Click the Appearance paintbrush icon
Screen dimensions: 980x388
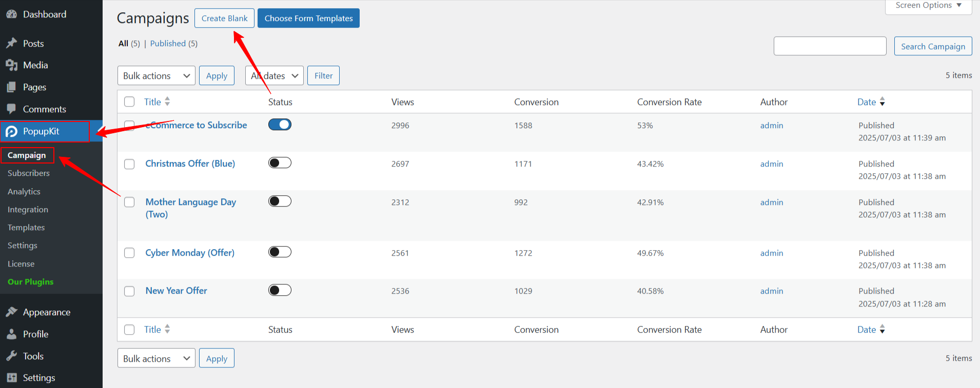(x=11, y=312)
